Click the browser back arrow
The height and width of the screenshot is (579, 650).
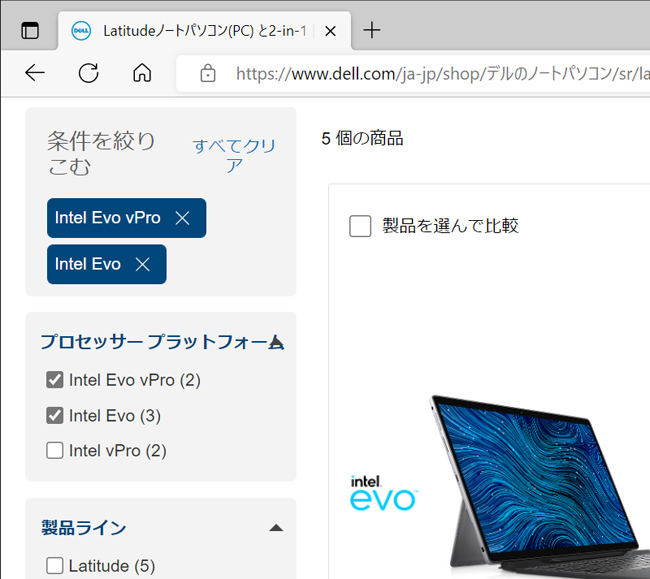[x=35, y=73]
